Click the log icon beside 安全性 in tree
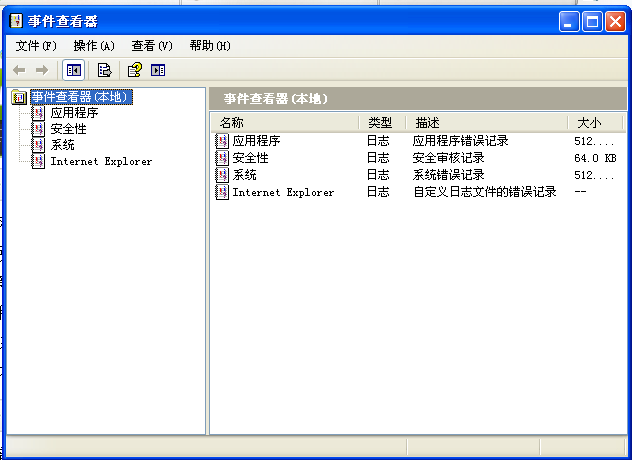 (38, 129)
